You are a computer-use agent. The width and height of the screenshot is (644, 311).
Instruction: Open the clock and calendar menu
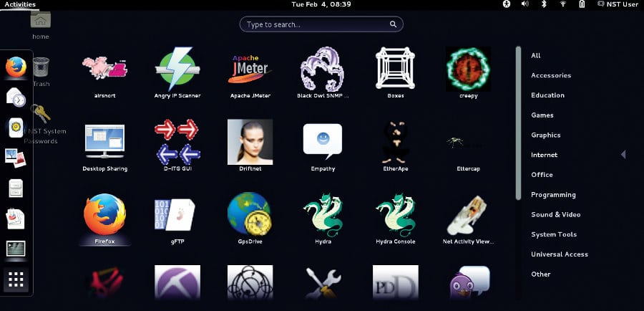321,4
